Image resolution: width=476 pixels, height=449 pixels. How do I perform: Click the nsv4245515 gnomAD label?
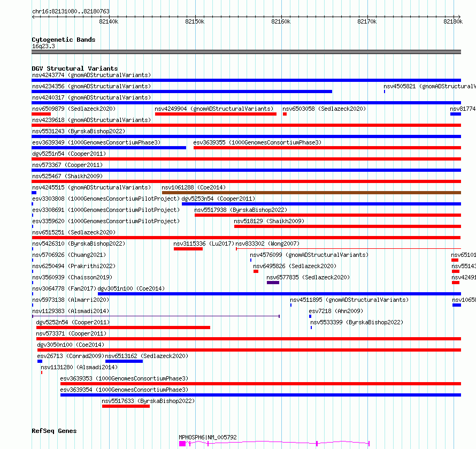[x=91, y=187]
